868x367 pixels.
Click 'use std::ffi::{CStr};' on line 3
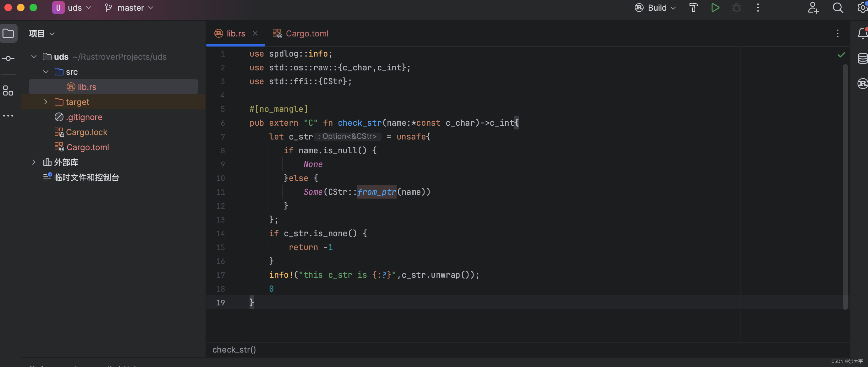(x=300, y=81)
